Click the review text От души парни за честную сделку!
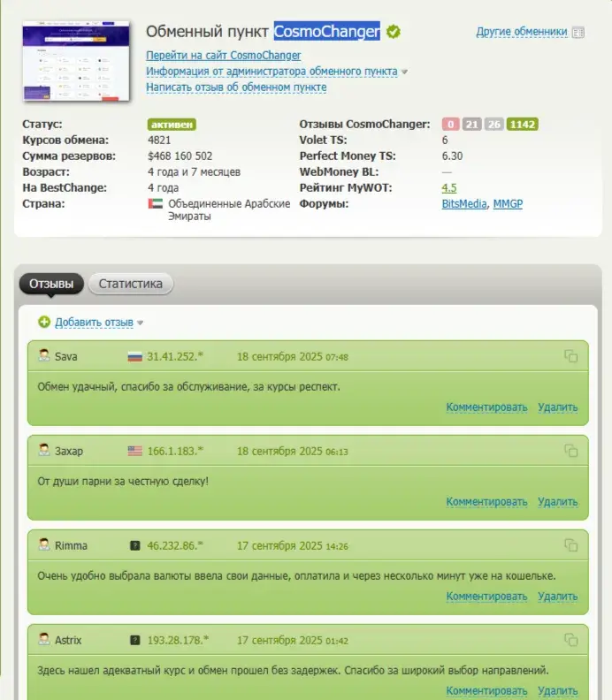Screen dimensions: 612x700 (123, 481)
